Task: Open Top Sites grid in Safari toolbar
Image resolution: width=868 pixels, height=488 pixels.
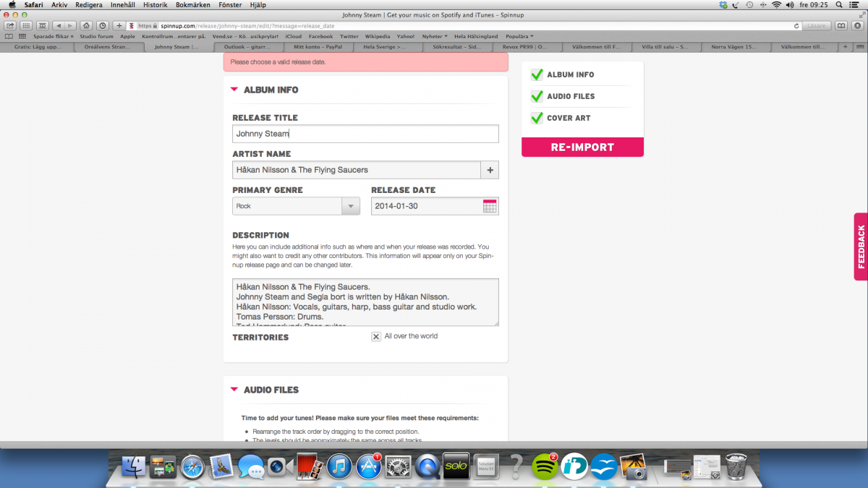Action: [26, 25]
